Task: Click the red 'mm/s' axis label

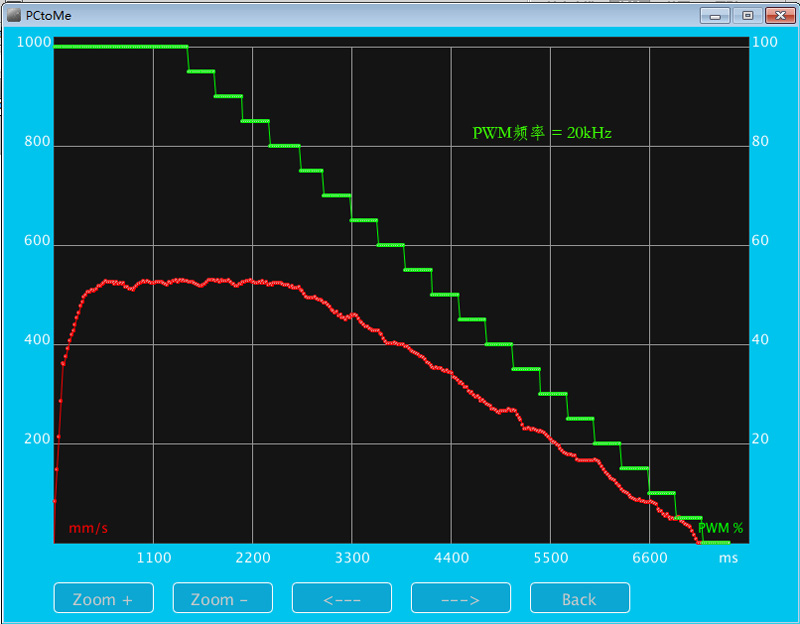Action: pos(88,528)
